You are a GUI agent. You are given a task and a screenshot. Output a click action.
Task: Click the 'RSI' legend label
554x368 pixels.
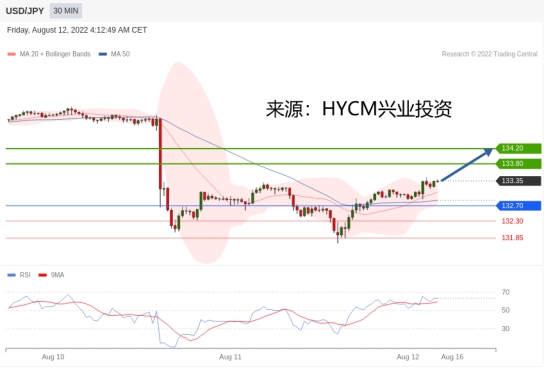click(x=25, y=275)
